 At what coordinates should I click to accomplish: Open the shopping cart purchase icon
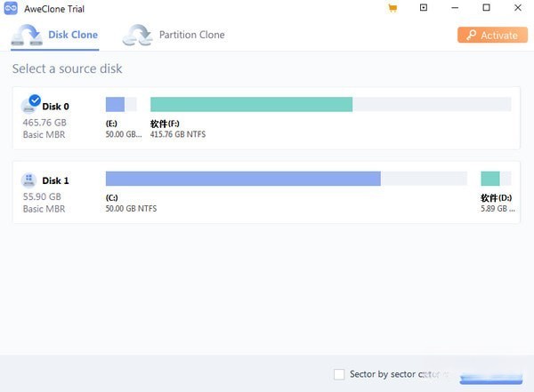tap(392, 8)
